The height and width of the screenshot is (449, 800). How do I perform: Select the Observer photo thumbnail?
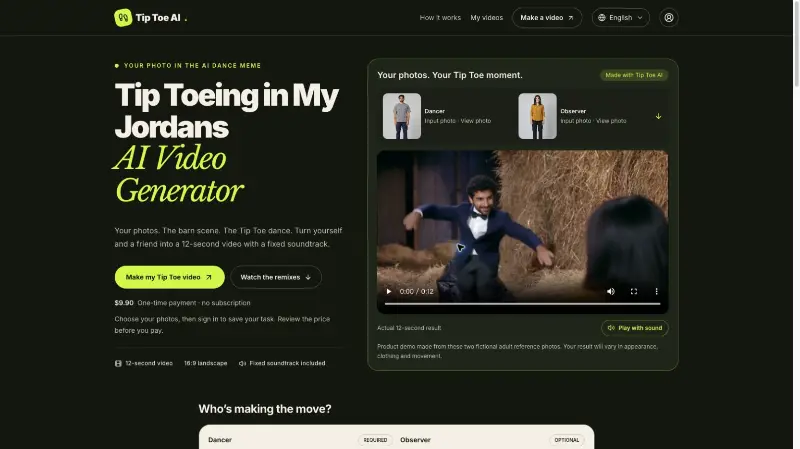pyautogui.click(x=537, y=116)
